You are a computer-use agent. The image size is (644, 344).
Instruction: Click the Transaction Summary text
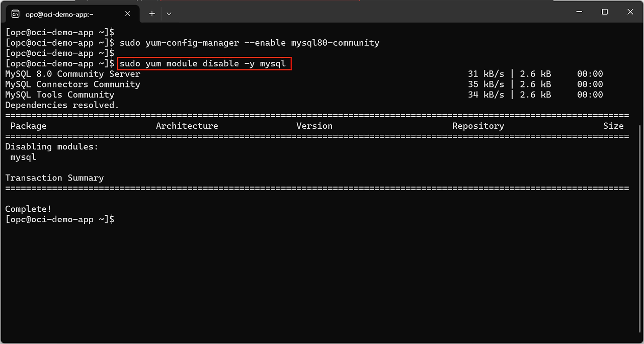[x=54, y=178]
